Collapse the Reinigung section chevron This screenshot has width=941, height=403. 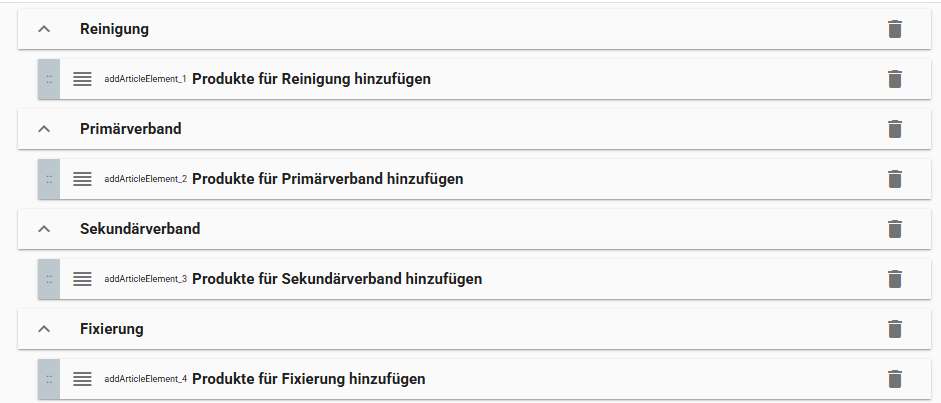click(x=43, y=29)
